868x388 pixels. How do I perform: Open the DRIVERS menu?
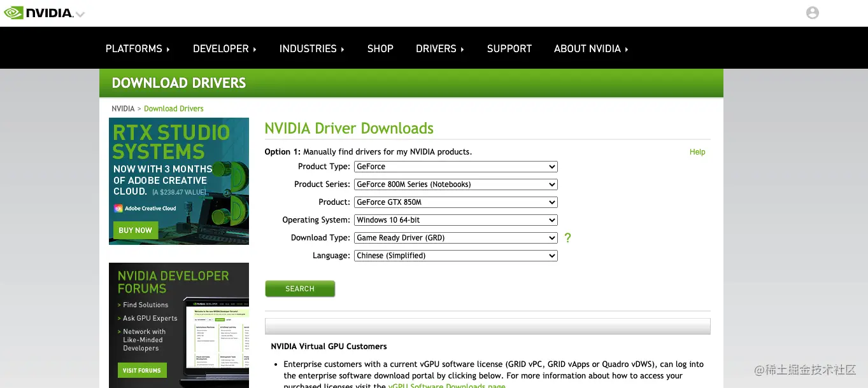point(440,48)
